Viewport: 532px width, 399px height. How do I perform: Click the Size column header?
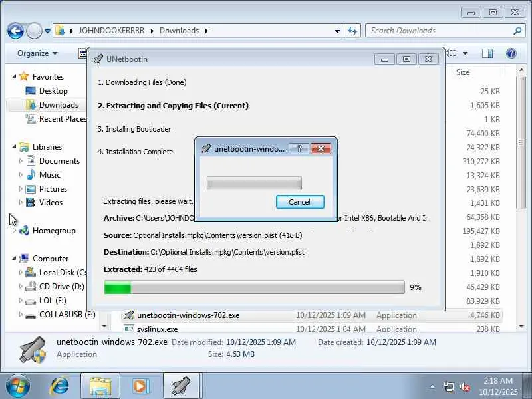(x=463, y=72)
